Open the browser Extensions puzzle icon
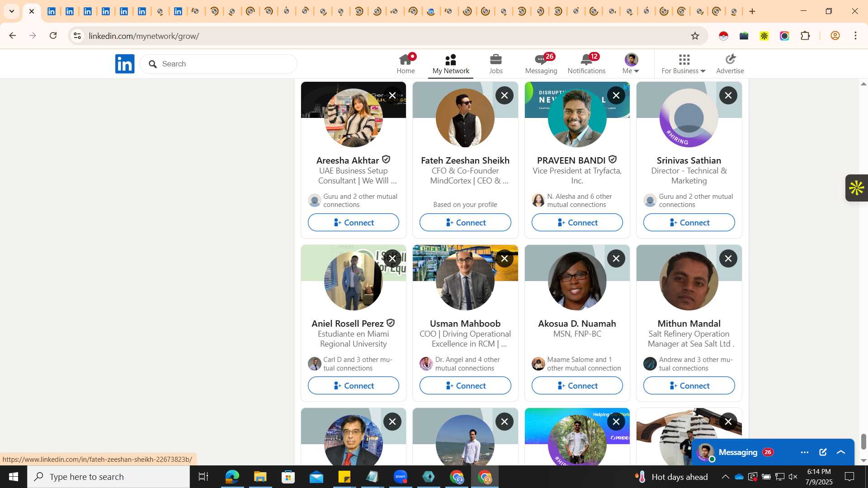The image size is (868, 488). tap(805, 36)
